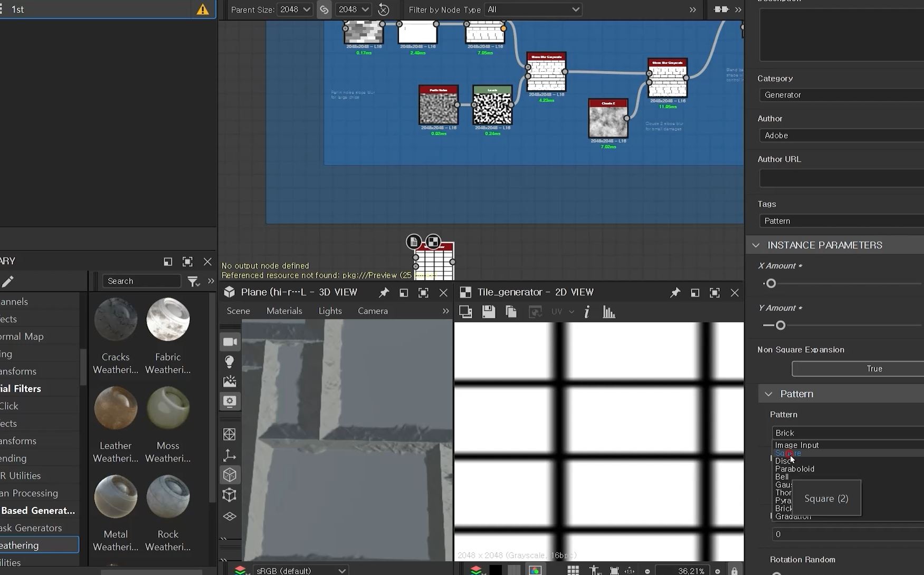924x575 pixels.
Task: Open the histogram in 2D view toolbar
Action: [x=609, y=312]
